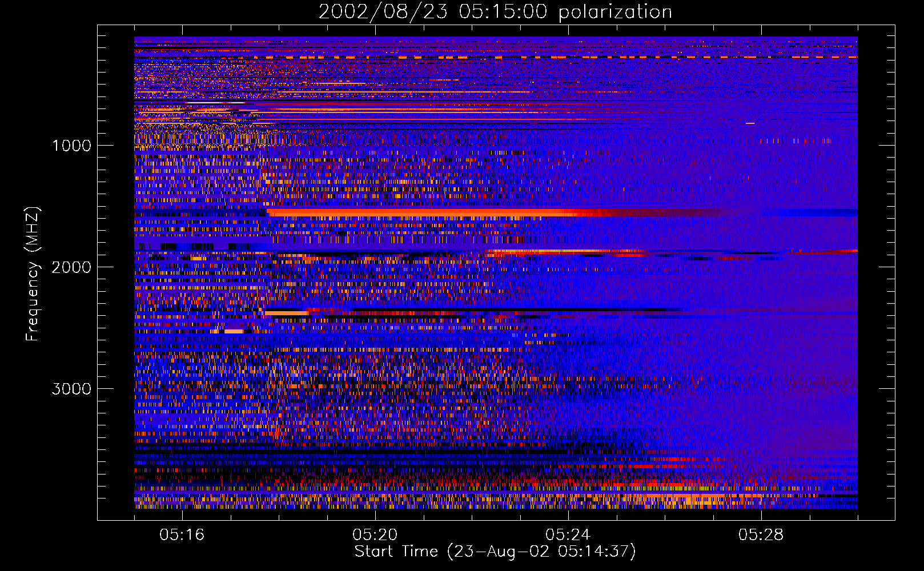This screenshot has width=924, height=571.
Task: Select the 3000 frequency axis label
Action: coord(71,389)
